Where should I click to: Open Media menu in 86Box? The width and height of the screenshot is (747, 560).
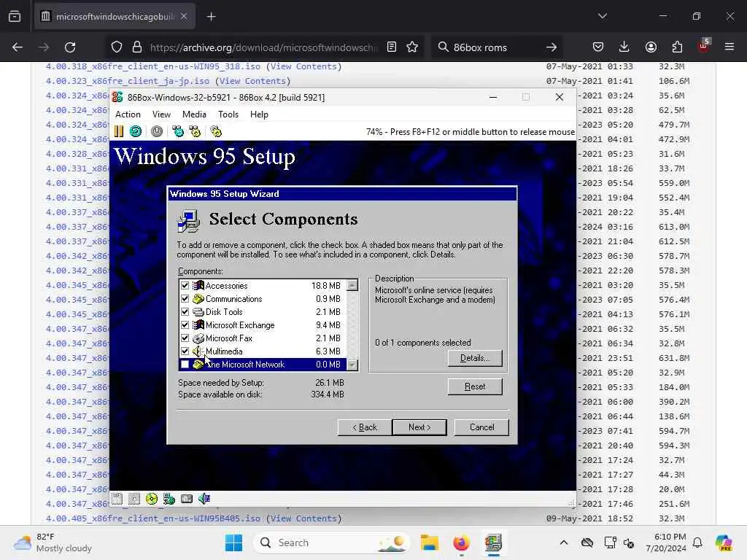(x=194, y=114)
